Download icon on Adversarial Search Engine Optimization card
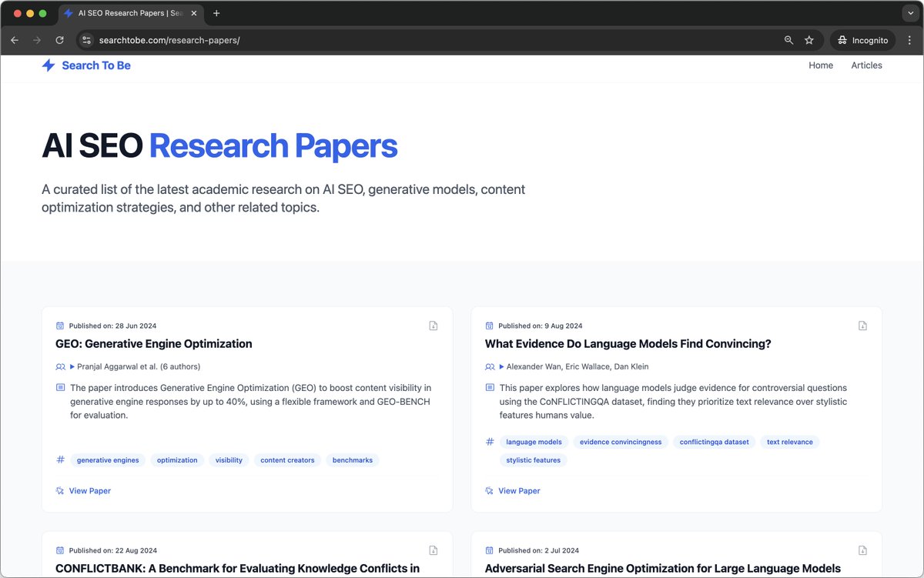 coord(863,550)
